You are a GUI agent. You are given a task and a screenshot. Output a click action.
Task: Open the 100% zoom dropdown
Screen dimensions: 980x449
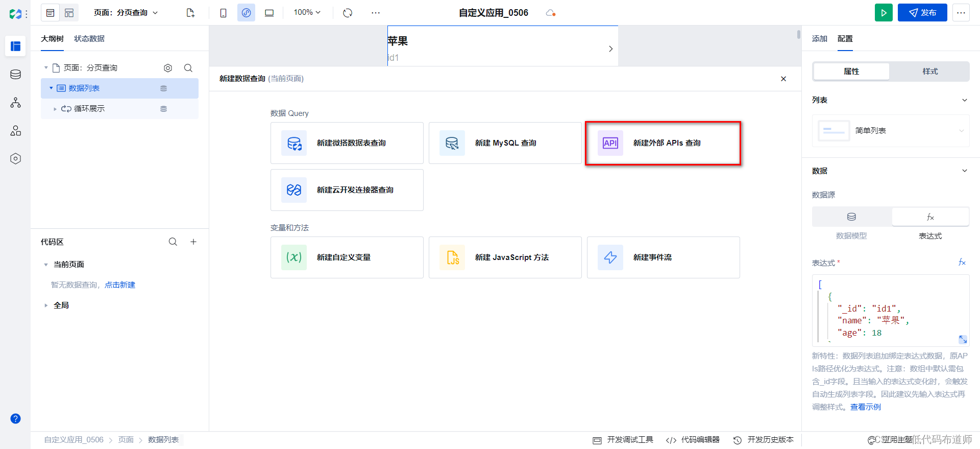(307, 12)
